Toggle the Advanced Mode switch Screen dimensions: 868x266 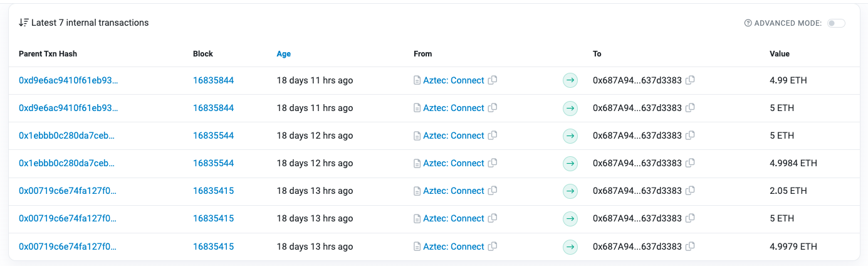coord(836,23)
